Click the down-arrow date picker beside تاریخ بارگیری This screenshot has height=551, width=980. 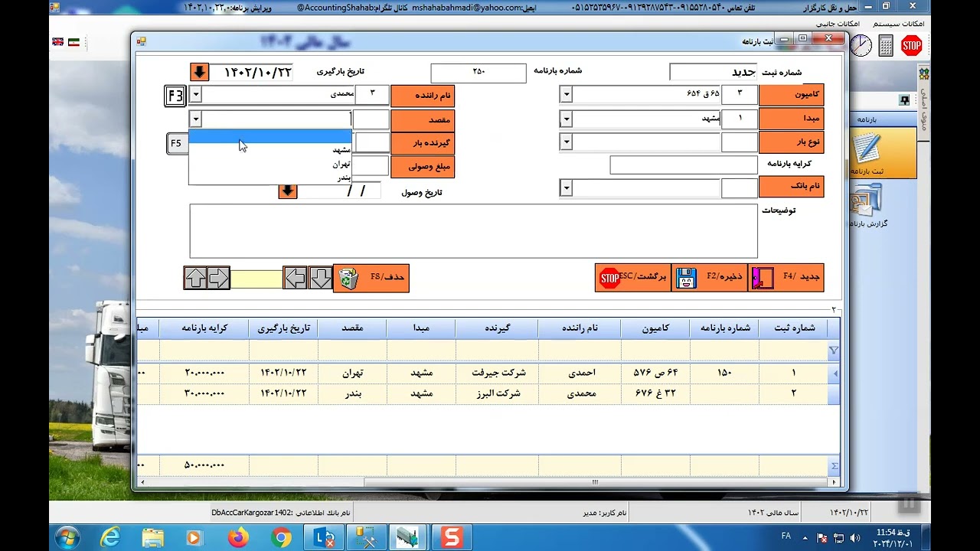click(x=199, y=72)
